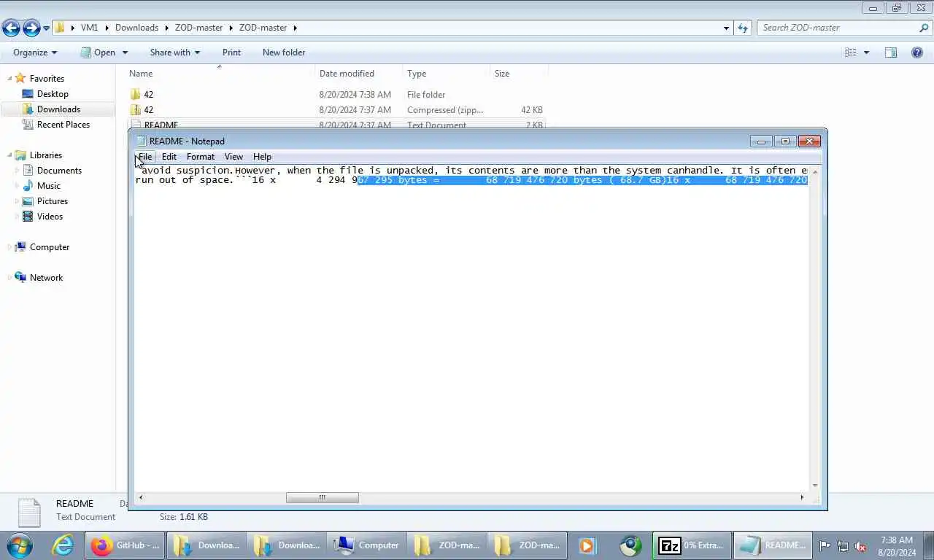
Task: Select Recent Places under Favorites
Action: click(x=63, y=125)
